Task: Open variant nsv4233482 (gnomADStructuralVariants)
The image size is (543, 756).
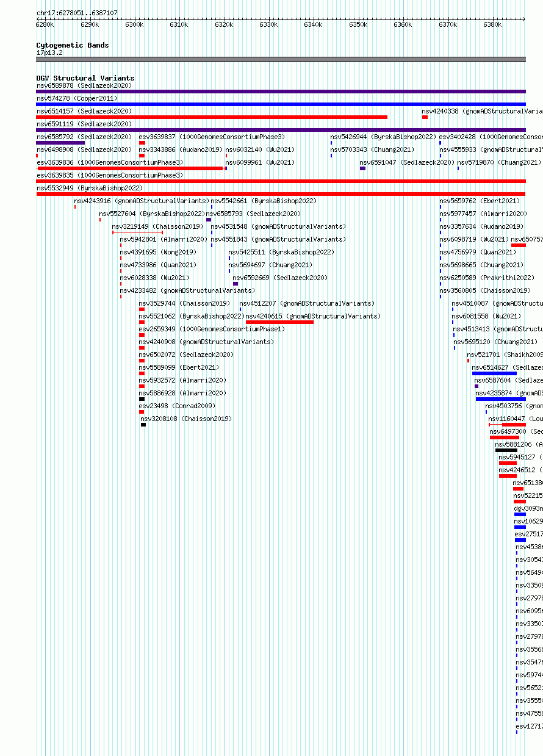Action: click(187, 290)
